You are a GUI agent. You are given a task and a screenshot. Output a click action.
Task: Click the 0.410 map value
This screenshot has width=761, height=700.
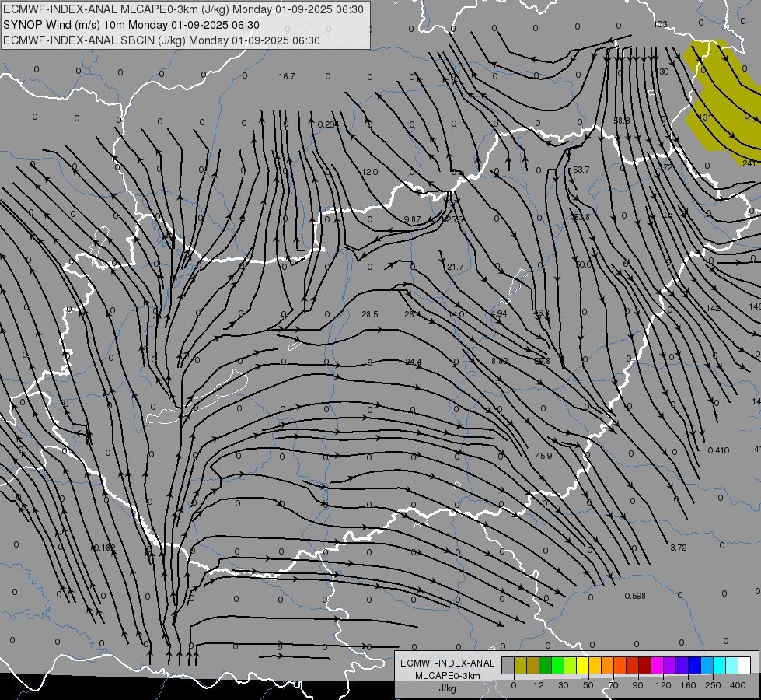pos(718,450)
